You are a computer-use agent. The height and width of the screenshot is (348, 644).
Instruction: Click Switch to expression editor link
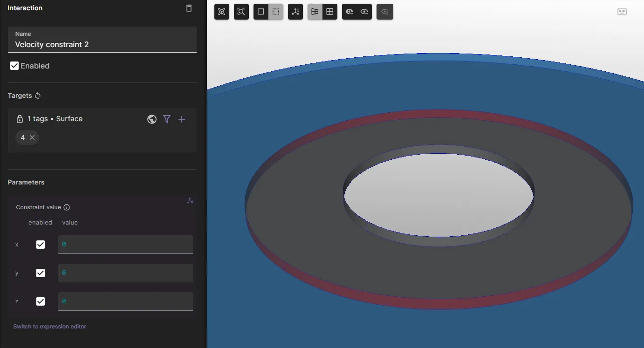(x=50, y=327)
